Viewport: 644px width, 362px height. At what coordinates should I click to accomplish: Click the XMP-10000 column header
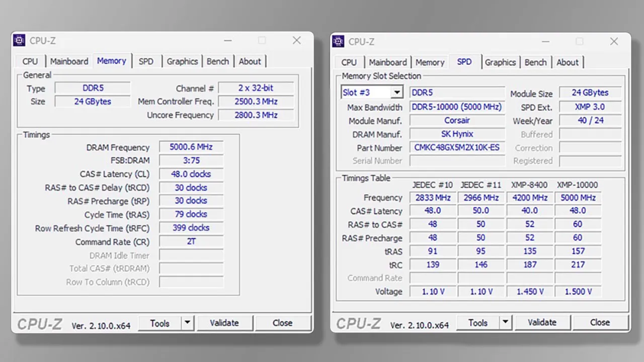[578, 185]
